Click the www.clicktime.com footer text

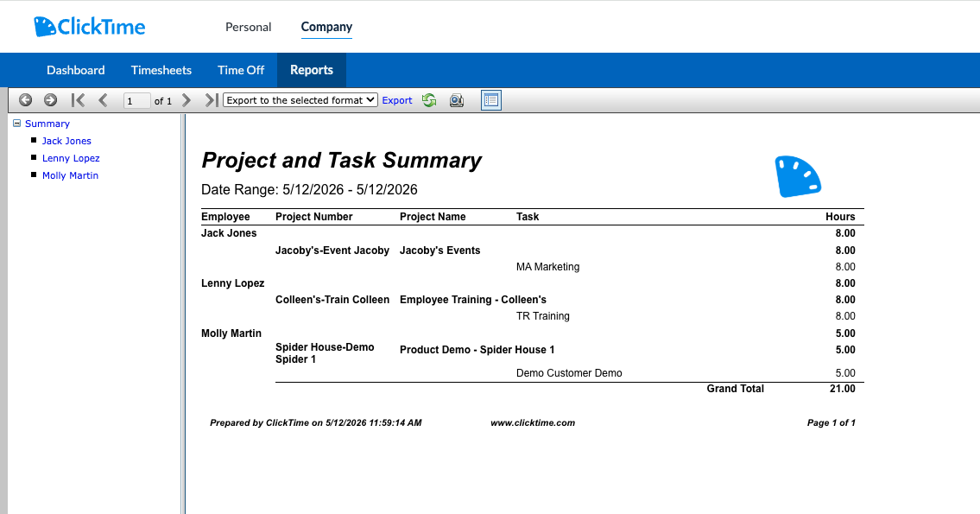pos(533,422)
